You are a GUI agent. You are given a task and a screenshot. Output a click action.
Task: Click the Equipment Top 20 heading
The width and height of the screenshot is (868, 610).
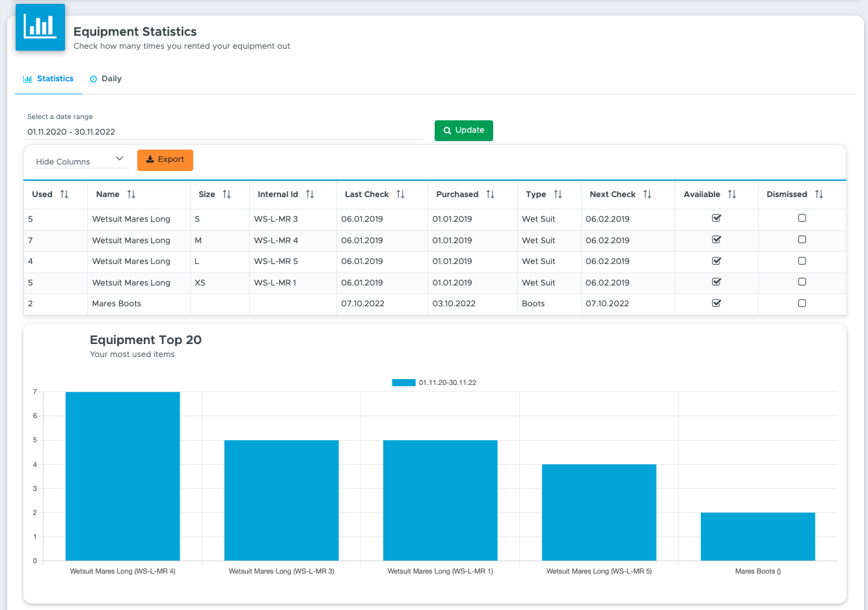(146, 340)
